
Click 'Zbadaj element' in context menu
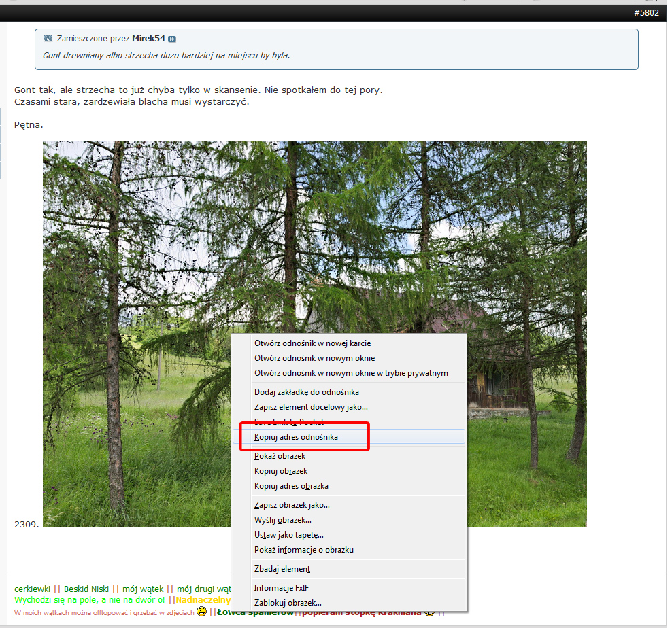click(x=282, y=569)
